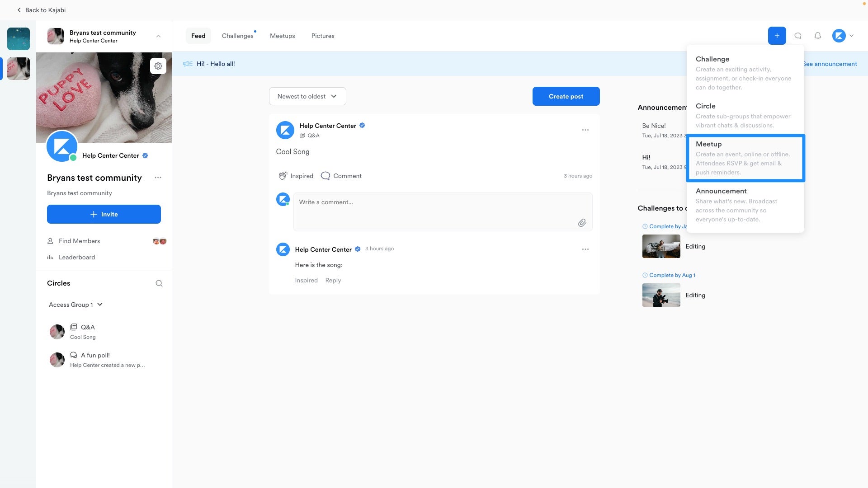Open Editing challenge with Aug 1 deadline thumbnail
Viewport: 868px width, 488px height.
661,295
